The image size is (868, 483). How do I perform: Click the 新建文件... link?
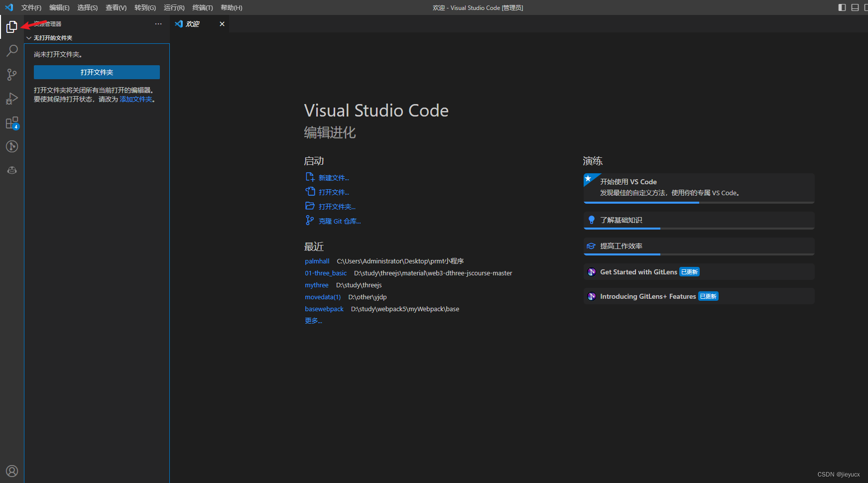pos(334,178)
